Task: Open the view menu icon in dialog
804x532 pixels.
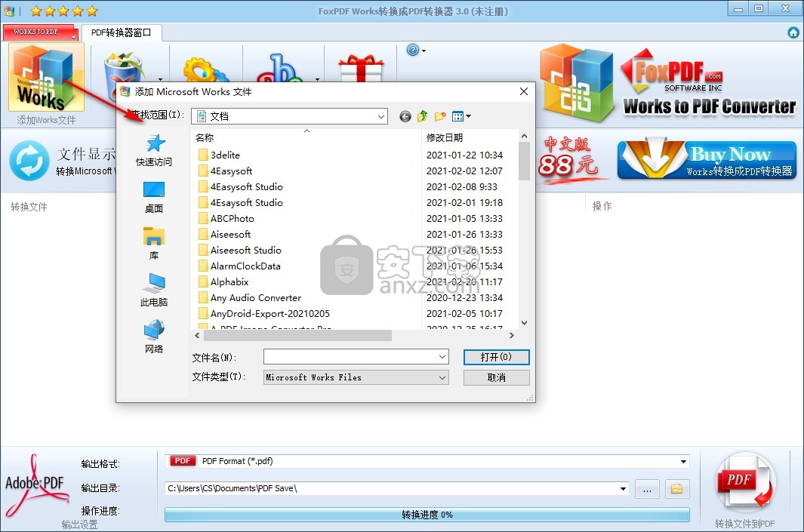Action: pyautogui.click(x=461, y=116)
